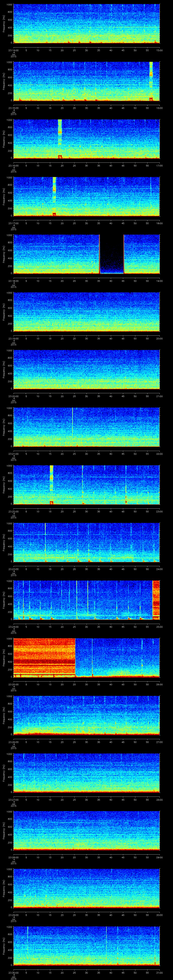The width and height of the screenshot is (173, 980).
Task: Click the 23:19:00 start time label
Action: [x=13, y=339]
